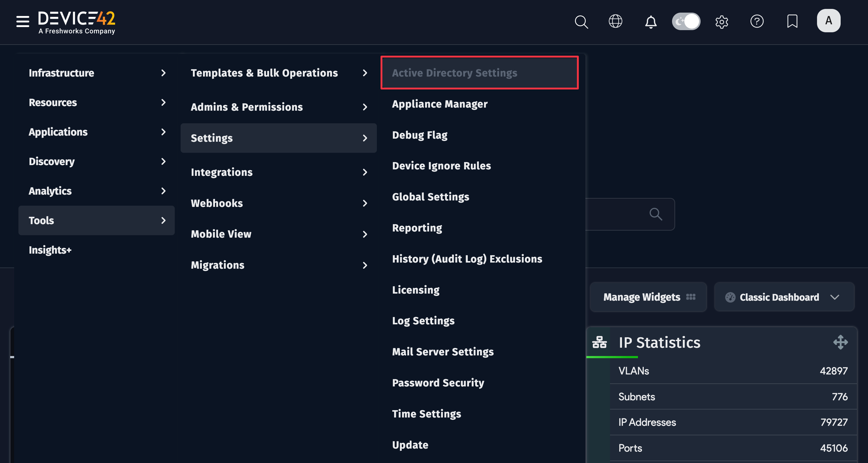Click the help question mark icon
The image size is (868, 463).
pos(757,21)
